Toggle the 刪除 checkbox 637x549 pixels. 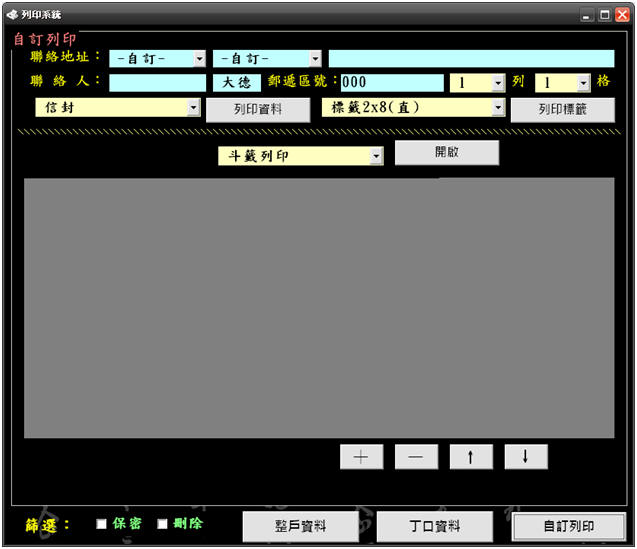point(162,524)
